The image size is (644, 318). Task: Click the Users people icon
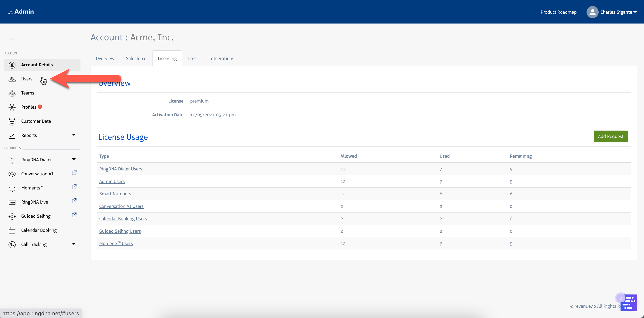point(12,79)
